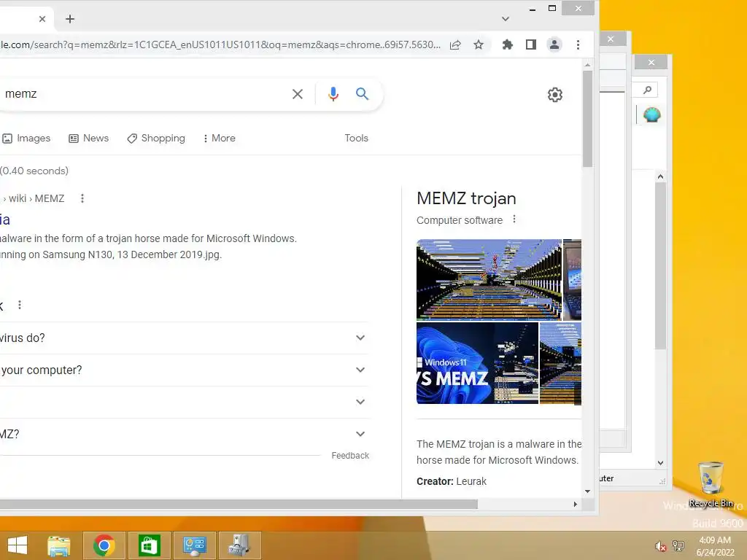
Task: Click the Chrome address bar URL
Action: 220,44
